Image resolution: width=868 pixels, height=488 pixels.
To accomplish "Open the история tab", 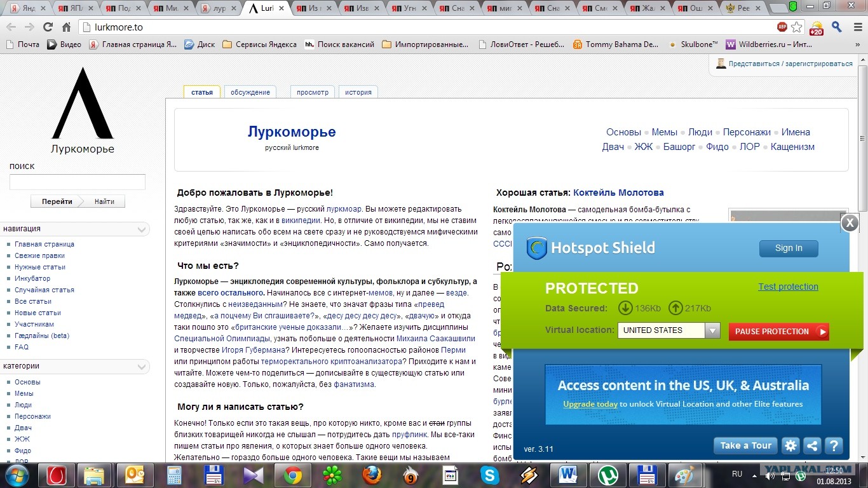I will coord(358,92).
